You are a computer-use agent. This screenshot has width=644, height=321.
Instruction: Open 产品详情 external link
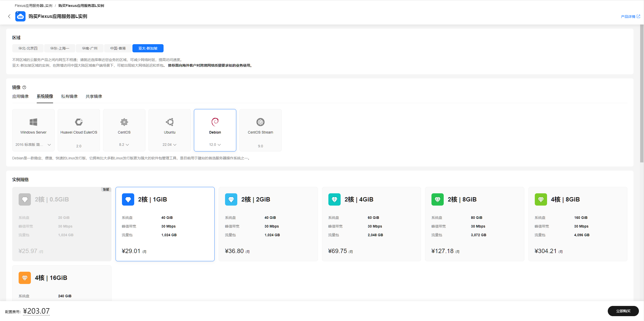(x=630, y=17)
